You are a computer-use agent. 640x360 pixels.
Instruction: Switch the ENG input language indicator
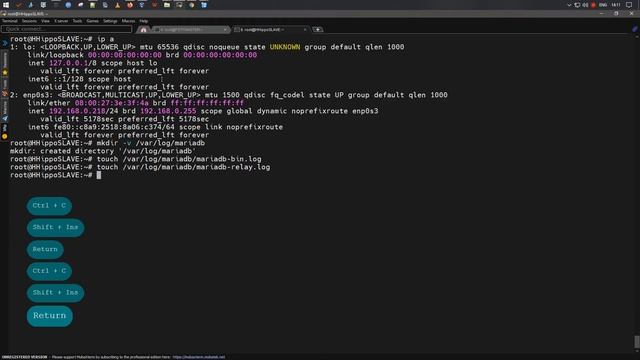tap(603, 5)
